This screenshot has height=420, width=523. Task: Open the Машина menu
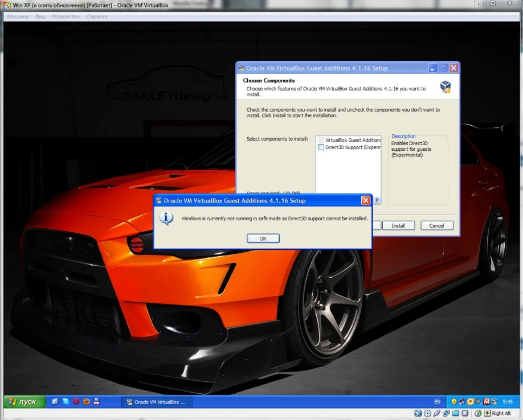pos(18,17)
